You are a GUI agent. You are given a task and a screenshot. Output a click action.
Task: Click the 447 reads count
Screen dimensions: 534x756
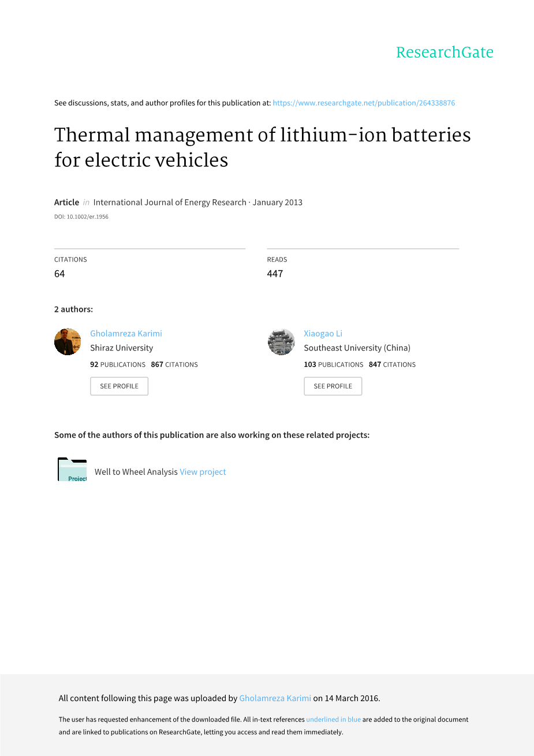pyautogui.click(x=275, y=274)
